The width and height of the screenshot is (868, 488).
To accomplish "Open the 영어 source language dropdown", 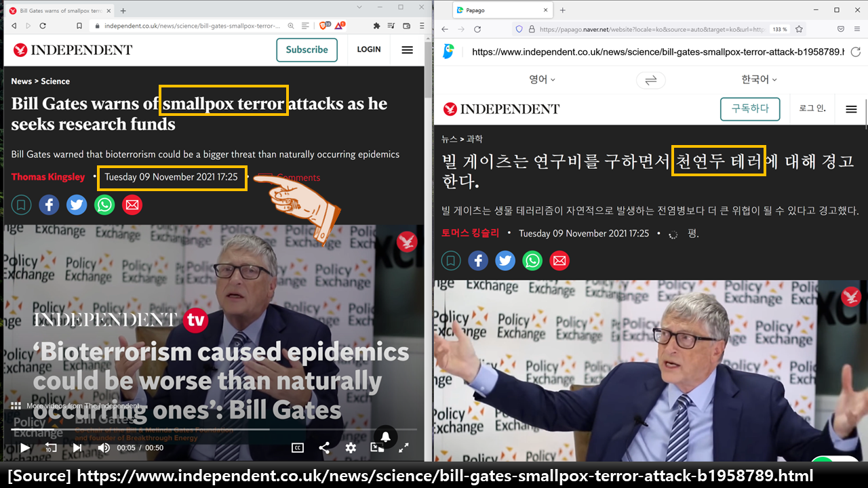I will (542, 79).
